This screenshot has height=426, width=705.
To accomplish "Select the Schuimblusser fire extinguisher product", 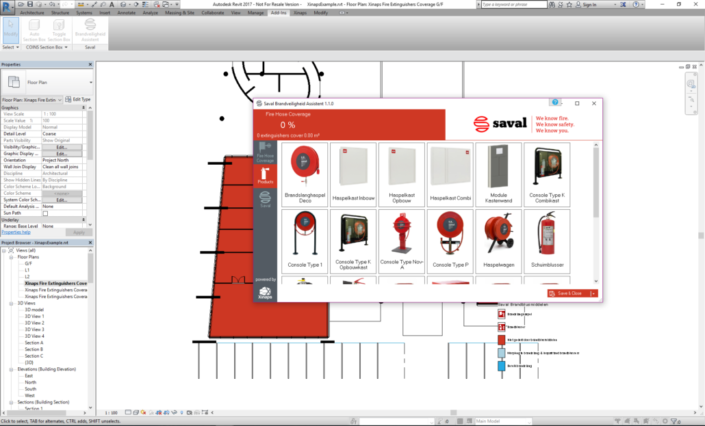I will [x=547, y=242].
